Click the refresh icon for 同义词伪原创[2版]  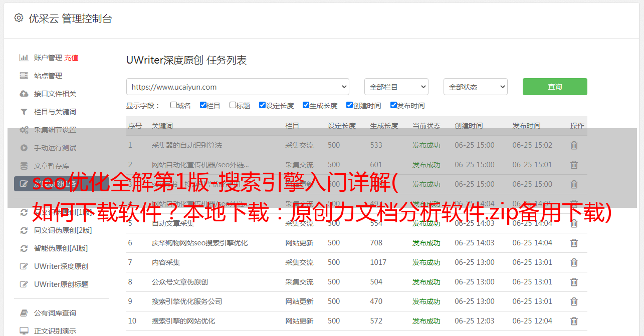24,230
